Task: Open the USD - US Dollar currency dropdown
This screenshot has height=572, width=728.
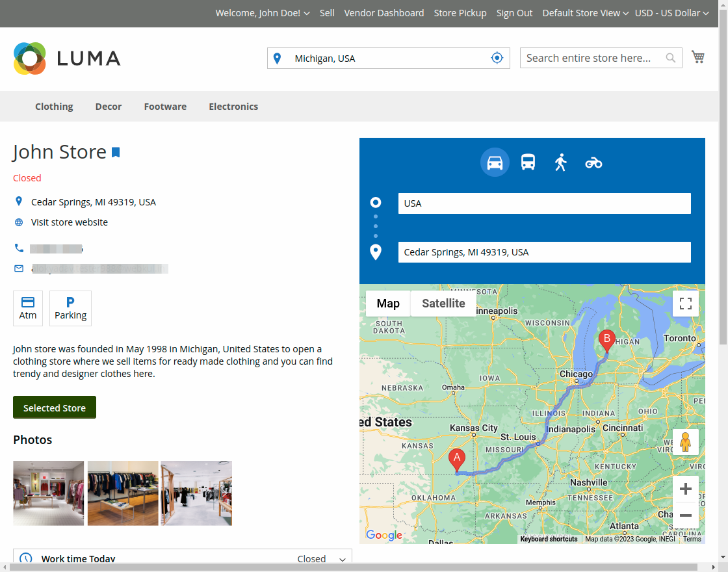Action: coord(672,13)
